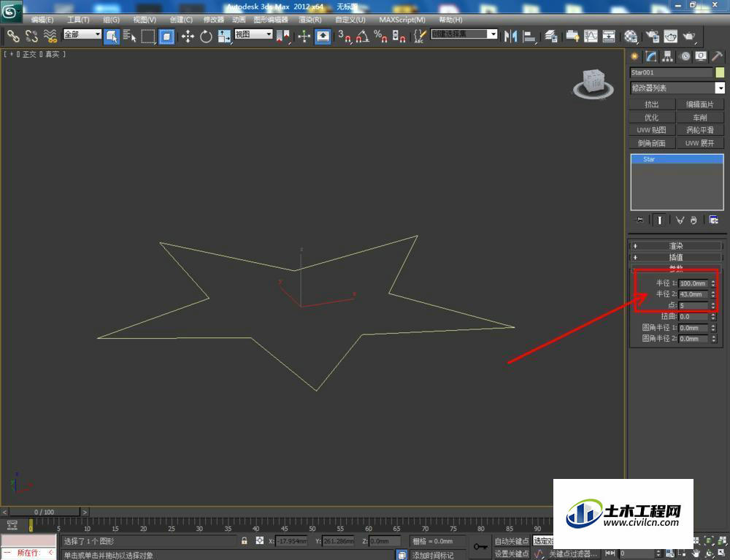Open the Manage Layers dialog icon
Screen dimensions: 730x560
pos(550,36)
